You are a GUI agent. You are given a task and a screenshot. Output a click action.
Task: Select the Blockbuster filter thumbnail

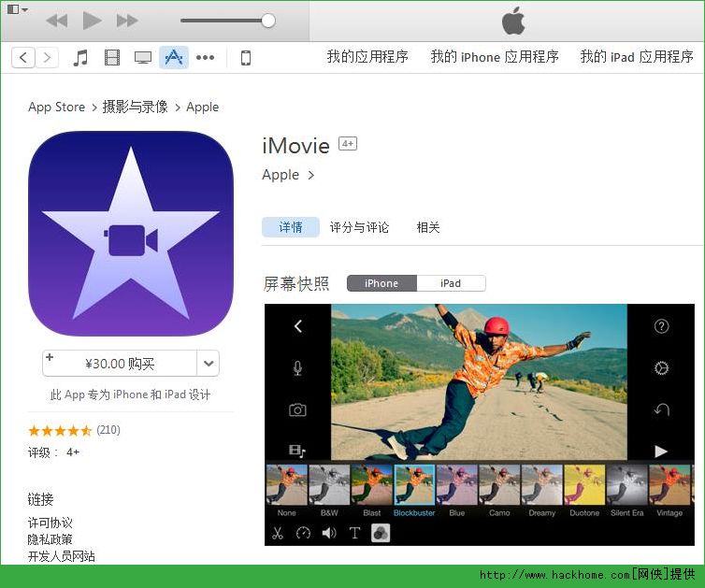click(x=414, y=485)
